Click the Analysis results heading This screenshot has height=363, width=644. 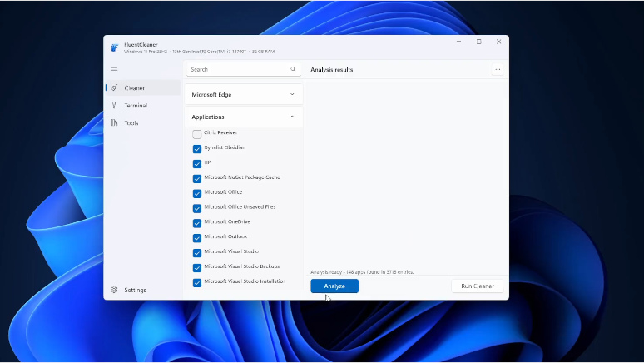[331, 70]
